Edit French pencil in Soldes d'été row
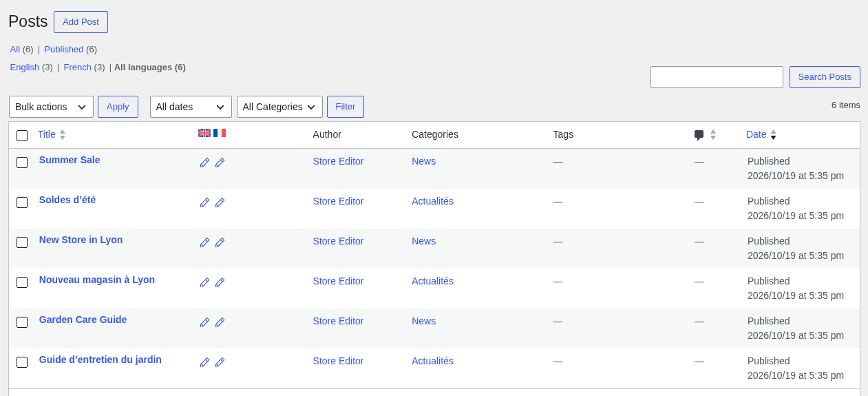The width and height of the screenshot is (868, 396). (x=220, y=202)
